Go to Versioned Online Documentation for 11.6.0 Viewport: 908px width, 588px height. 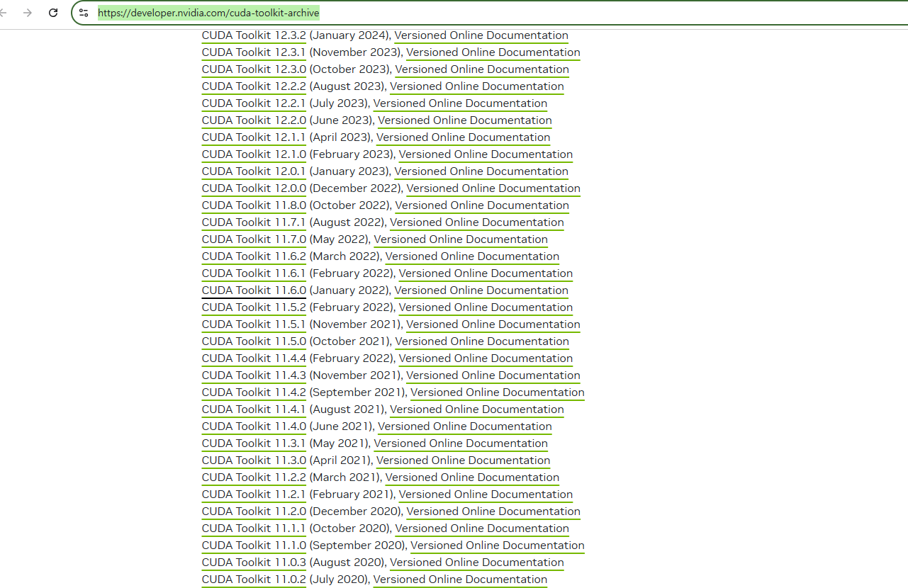[481, 290]
